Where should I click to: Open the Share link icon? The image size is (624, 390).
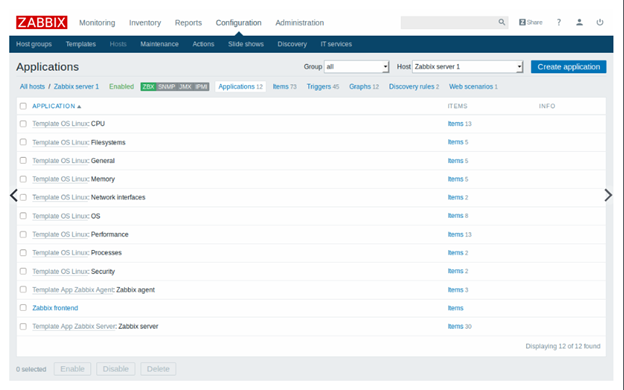point(530,22)
